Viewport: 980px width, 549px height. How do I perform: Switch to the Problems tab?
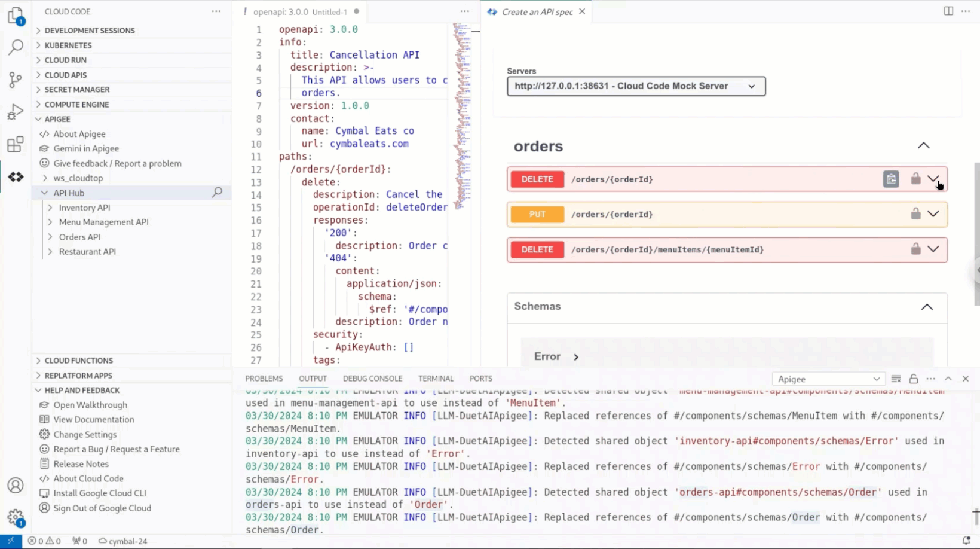264,379
